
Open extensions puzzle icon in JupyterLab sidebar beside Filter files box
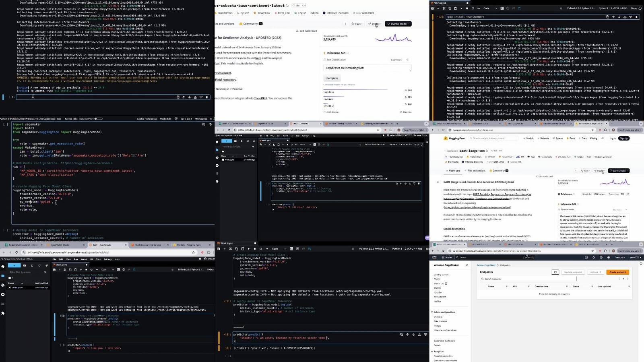pyautogui.click(x=3, y=313)
